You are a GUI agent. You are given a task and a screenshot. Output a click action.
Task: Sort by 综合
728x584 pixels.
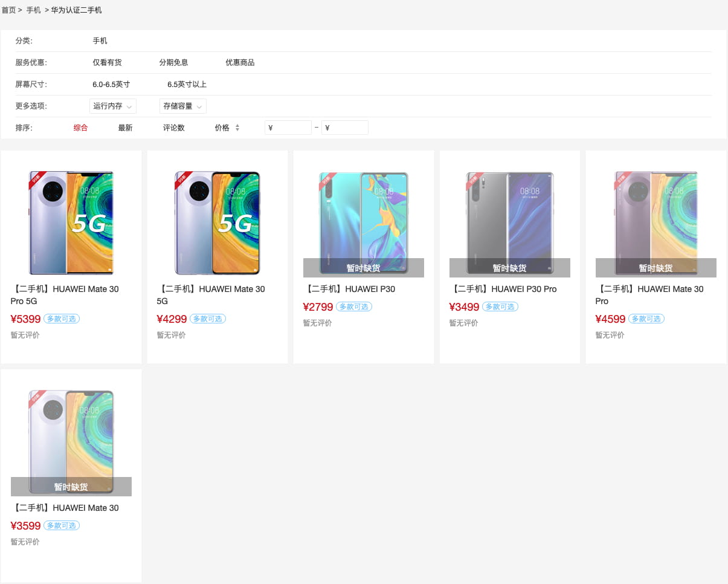(x=80, y=128)
